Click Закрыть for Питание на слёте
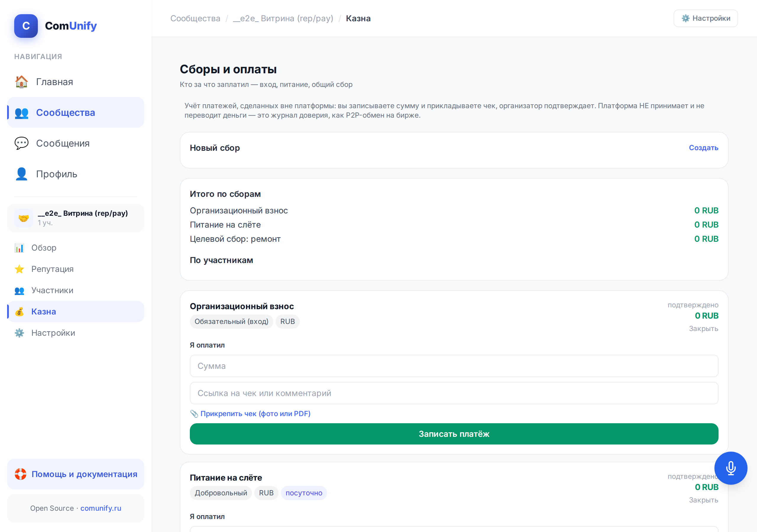The image size is (757, 532). [x=703, y=500]
